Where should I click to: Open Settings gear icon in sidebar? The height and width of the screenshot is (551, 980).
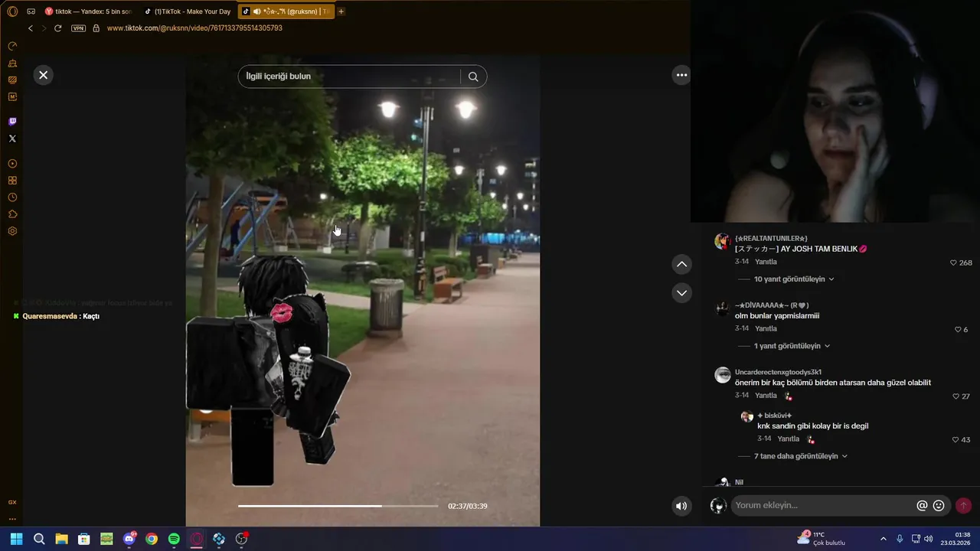(x=12, y=231)
